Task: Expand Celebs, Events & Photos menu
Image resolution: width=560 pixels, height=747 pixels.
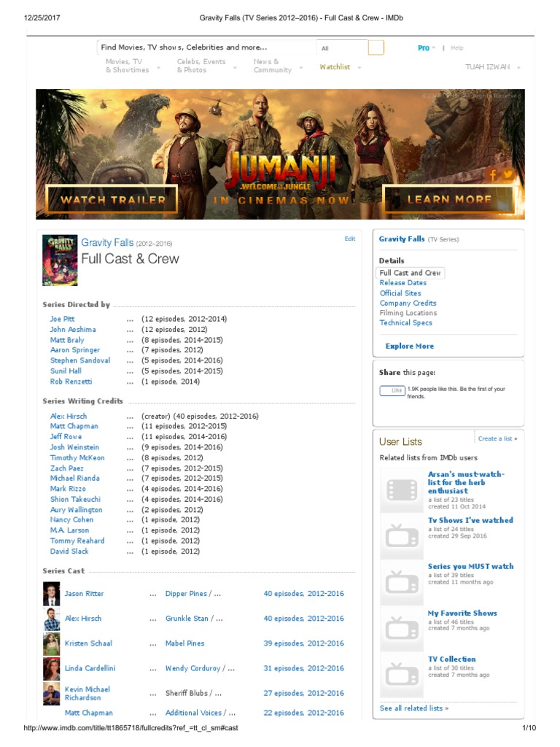Action: coord(206,66)
